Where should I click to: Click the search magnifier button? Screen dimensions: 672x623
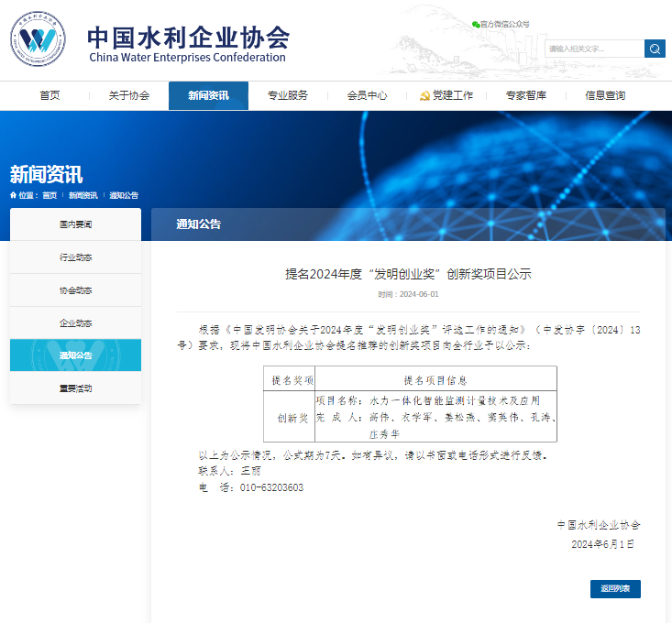(655, 49)
